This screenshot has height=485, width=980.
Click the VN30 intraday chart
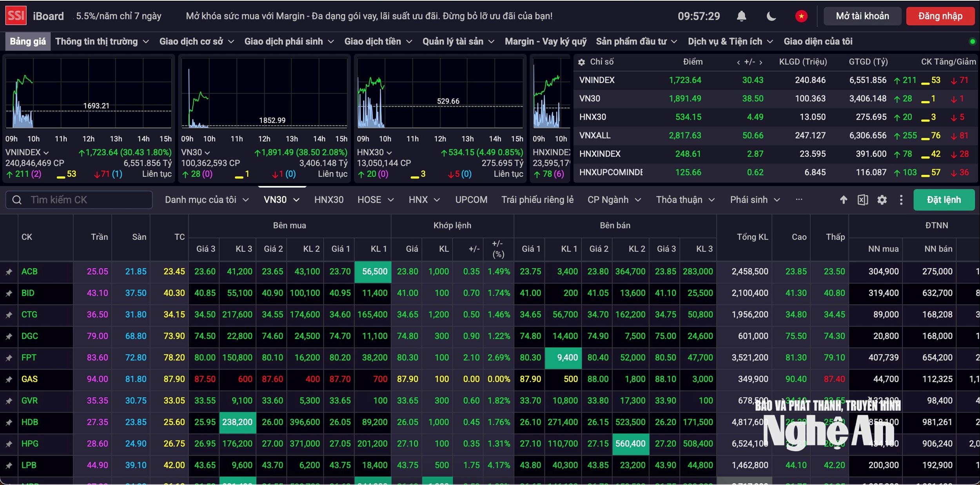(264, 93)
